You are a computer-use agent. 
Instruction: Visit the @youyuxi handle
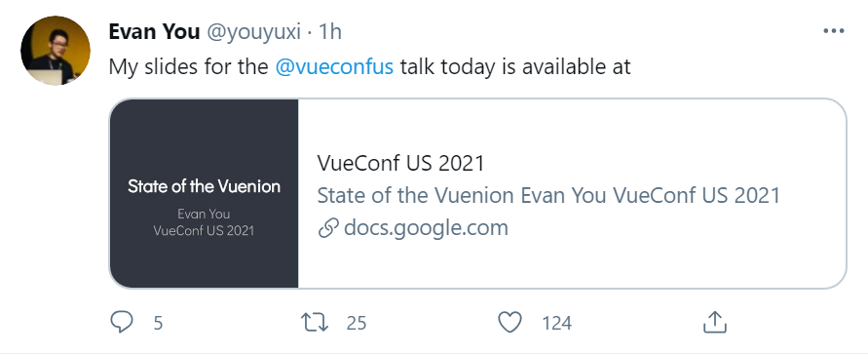(253, 32)
